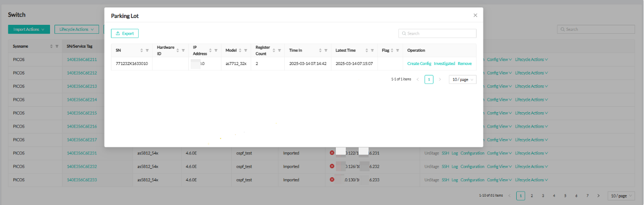644x205 pixels.
Task: Expand the Lifecycle Actions toolbar dropdown
Action: point(76,29)
